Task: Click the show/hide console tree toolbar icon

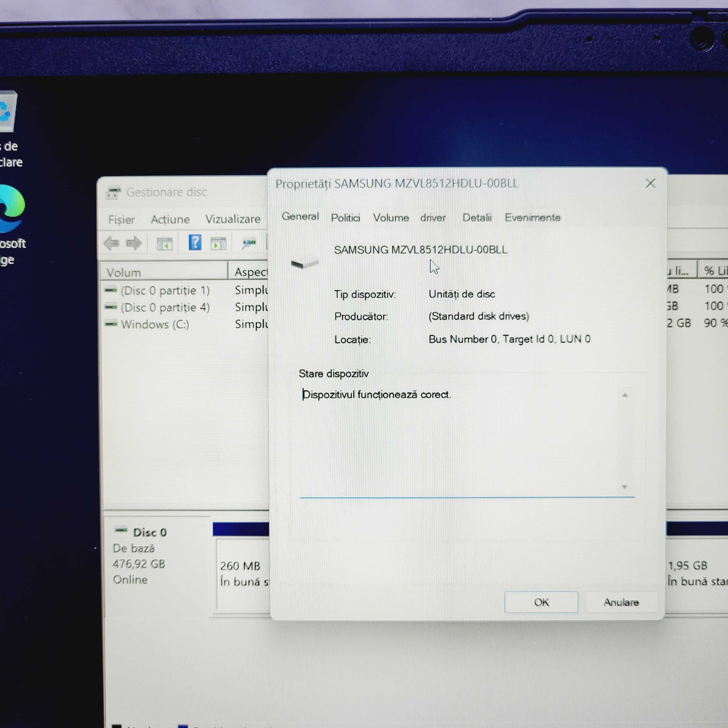Action: click(165, 244)
